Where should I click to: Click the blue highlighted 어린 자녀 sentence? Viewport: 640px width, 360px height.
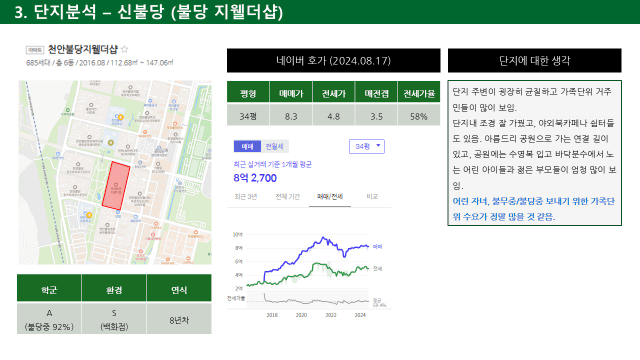533,209
